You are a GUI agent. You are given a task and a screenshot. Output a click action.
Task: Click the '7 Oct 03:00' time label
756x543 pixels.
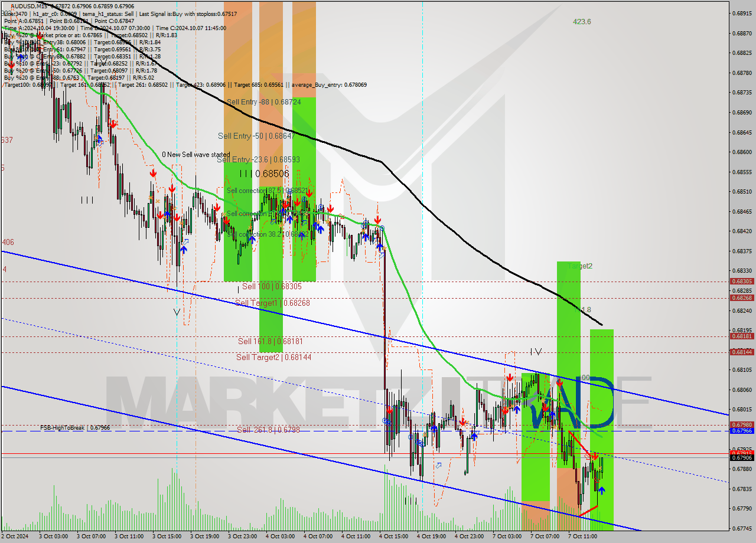[507, 537]
